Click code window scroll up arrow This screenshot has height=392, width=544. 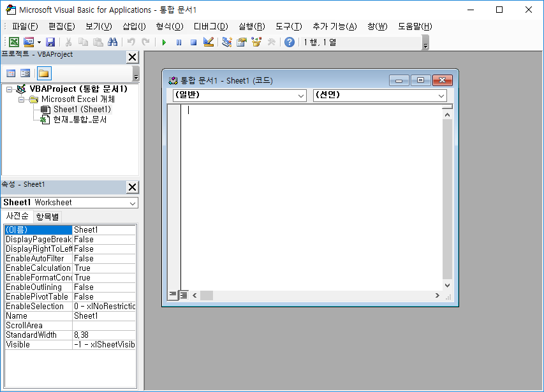coord(448,115)
